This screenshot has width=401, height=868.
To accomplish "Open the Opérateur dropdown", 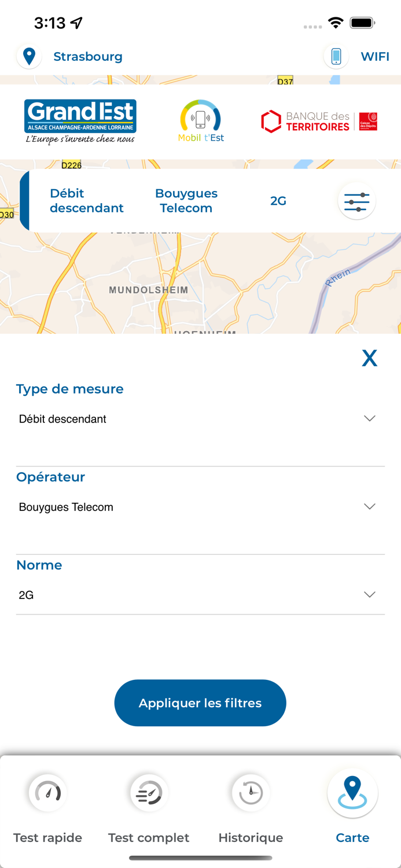I will (x=369, y=506).
